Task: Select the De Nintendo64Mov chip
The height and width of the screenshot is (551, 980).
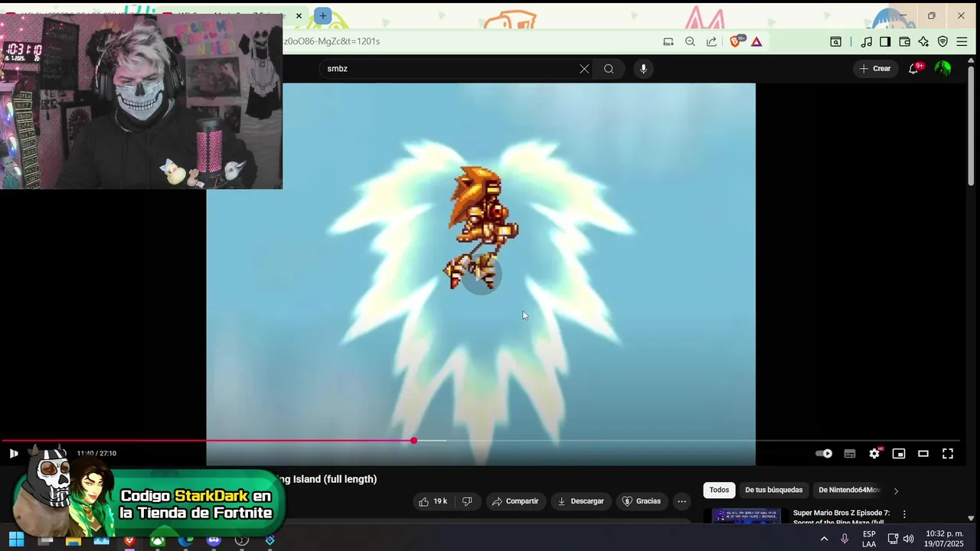Action: [849, 490]
